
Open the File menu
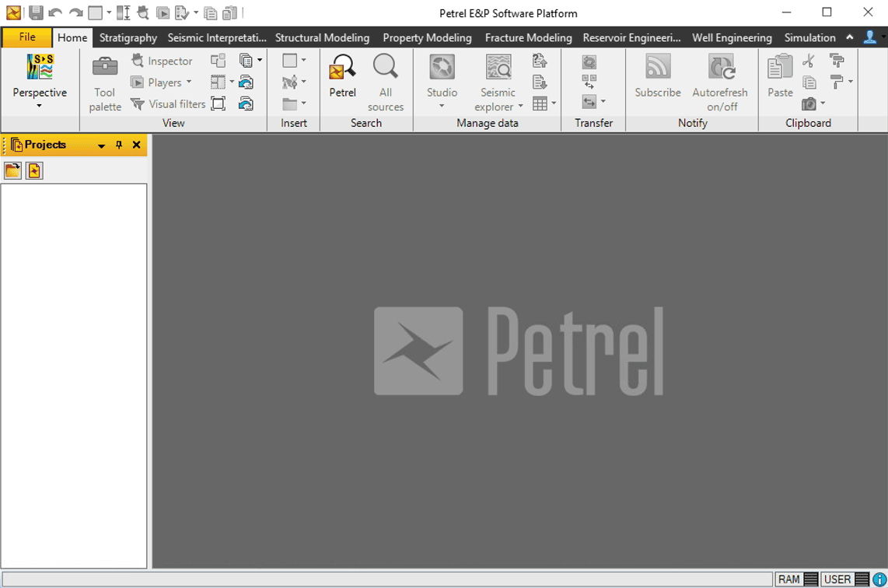click(x=27, y=37)
